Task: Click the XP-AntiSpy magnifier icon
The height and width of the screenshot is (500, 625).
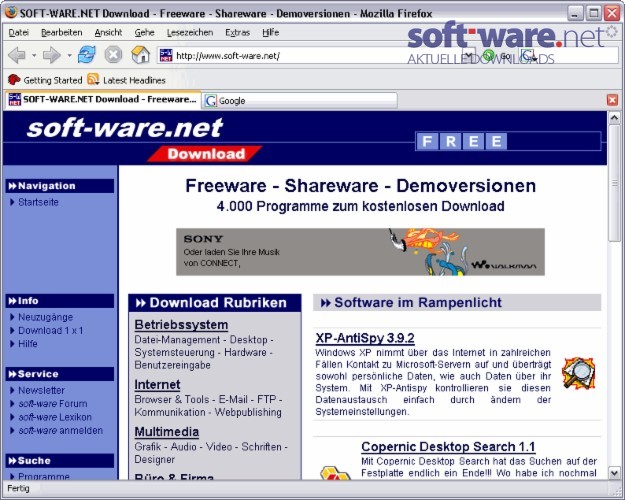Action: pyautogui.click(x=578, y=373)
